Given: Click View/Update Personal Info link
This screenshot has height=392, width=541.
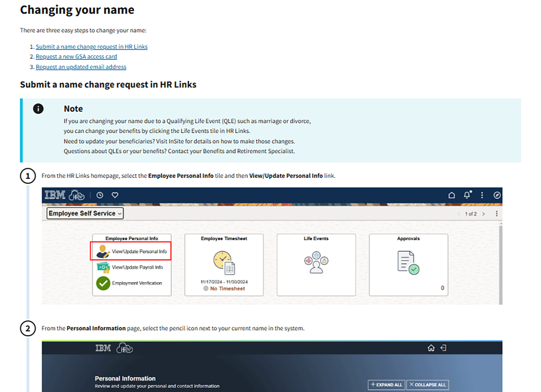Looking at the screenshot, I should point(139,251).
